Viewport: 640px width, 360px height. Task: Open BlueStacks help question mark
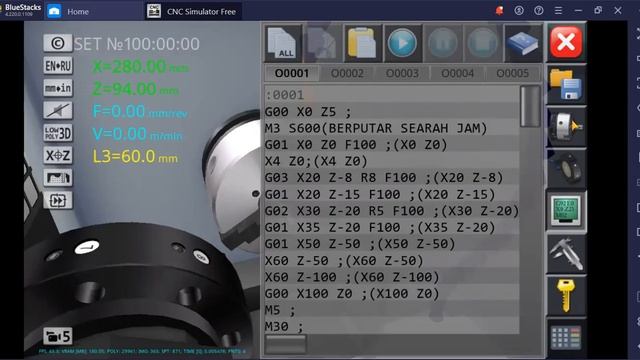539,11
